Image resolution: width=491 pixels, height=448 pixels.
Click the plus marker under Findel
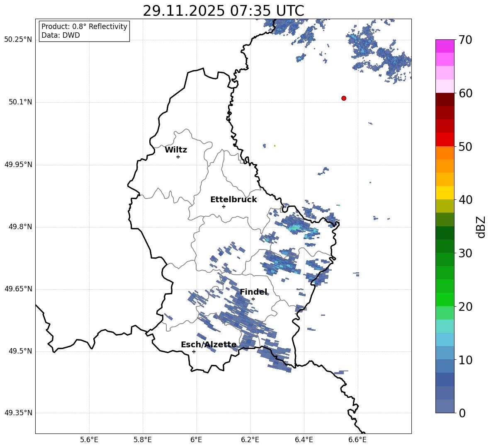coord(253,299)
